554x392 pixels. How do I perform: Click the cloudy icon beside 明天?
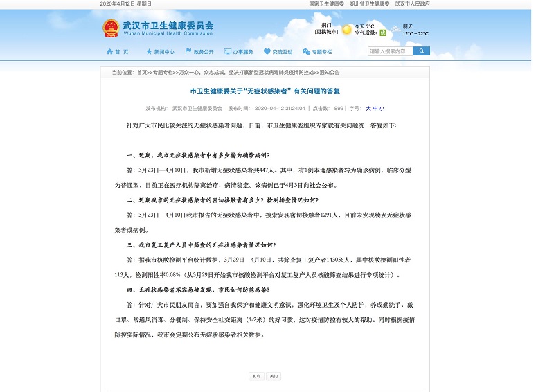click(x=395, y=29)
